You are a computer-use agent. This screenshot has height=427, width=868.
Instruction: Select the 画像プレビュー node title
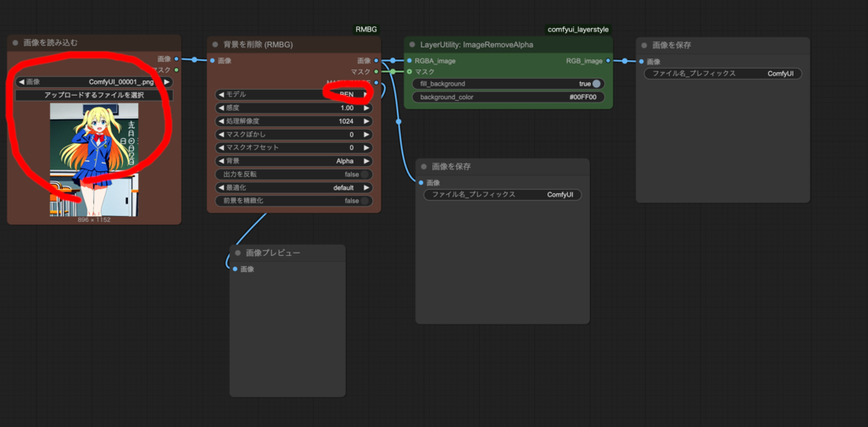click(x=273, y=252)
